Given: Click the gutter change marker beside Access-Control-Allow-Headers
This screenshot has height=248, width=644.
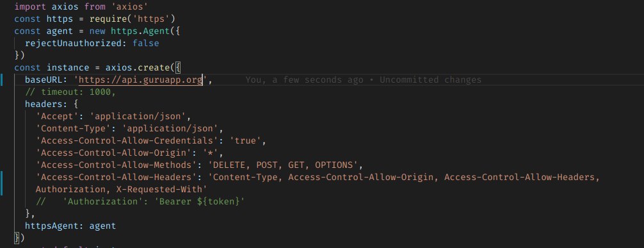Looking at the screenshot, I should [1, 183].
